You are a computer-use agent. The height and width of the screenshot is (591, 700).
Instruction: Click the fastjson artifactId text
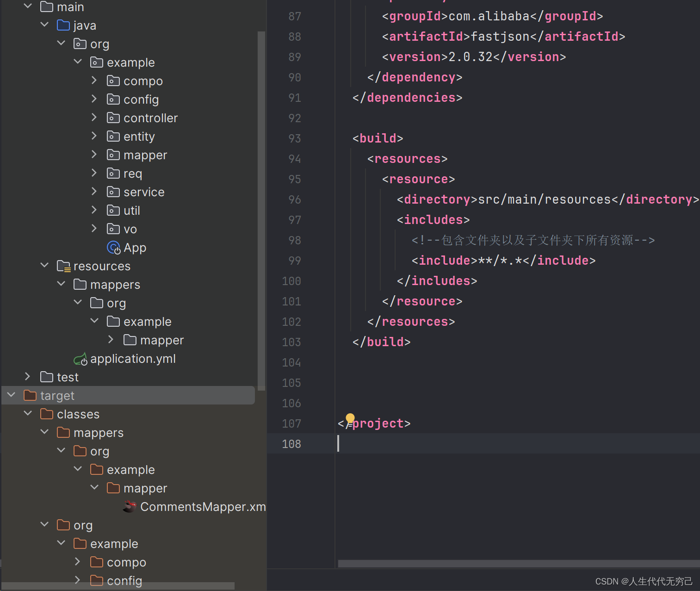[x=500, y=37]
